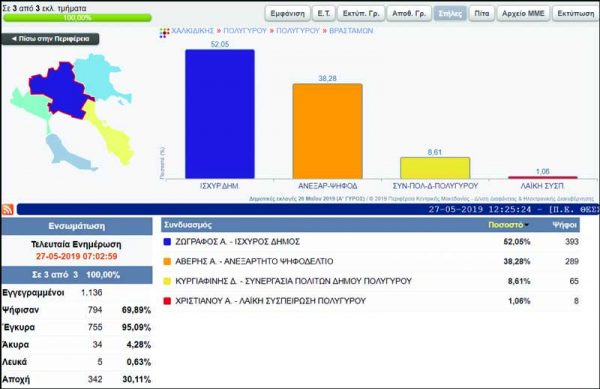Sort by the Ψήφοι column header
The width and height of the screenshot is (600, 389).
[x=564, y=225]
